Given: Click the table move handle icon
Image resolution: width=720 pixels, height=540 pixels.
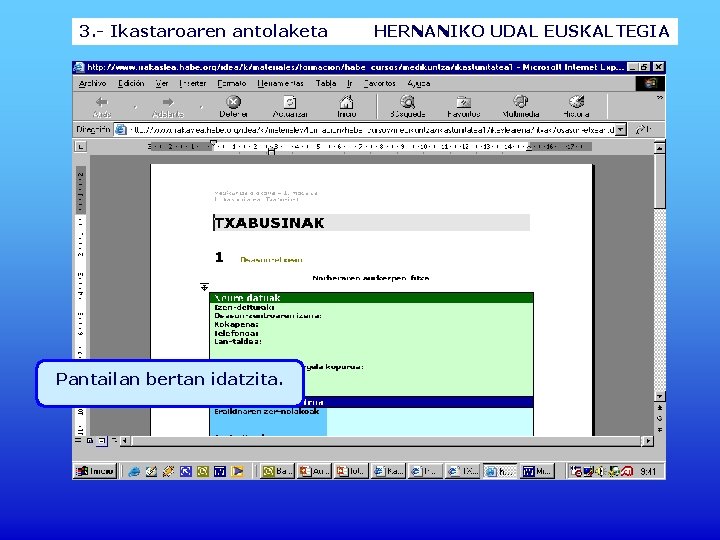Looking at the screenshot, I should (x=204, y=287).
